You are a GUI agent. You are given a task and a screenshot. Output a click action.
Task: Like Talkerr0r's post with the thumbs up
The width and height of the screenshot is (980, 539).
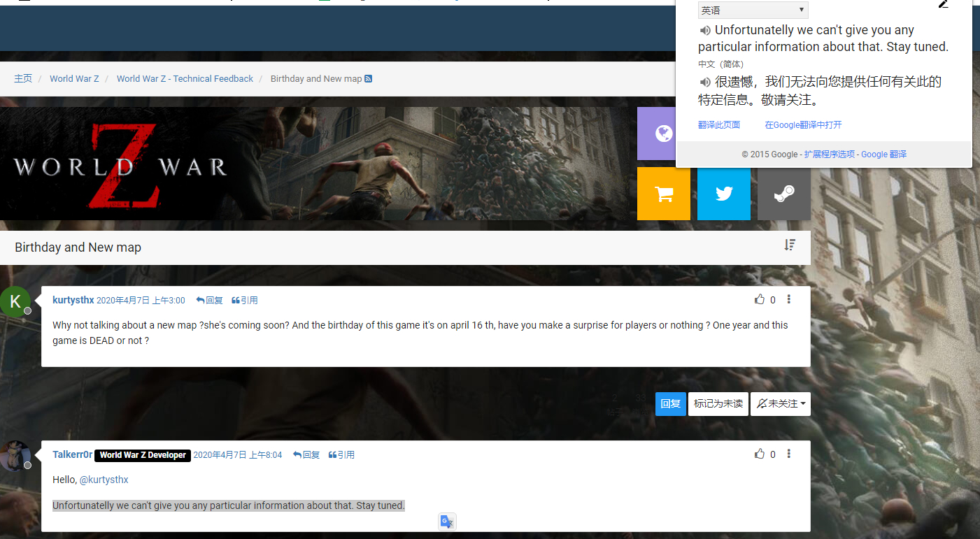pyautogui.click(x=760, y=454)
